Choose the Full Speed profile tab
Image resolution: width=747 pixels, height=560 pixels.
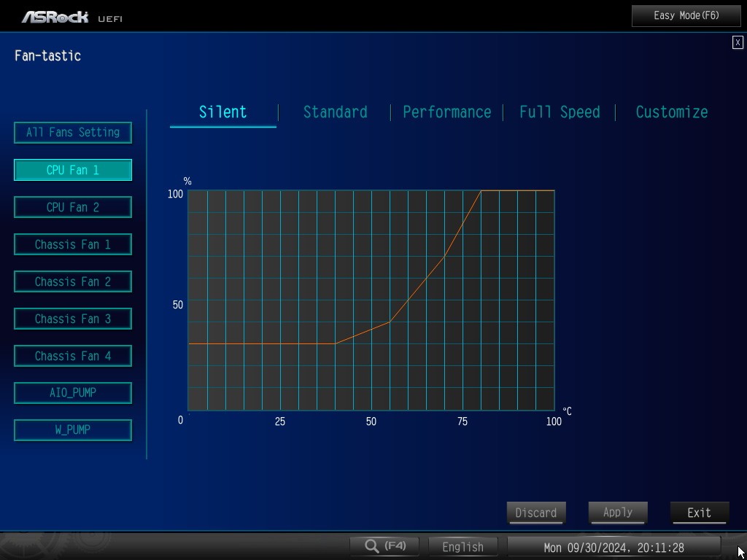tap(560, 112)
